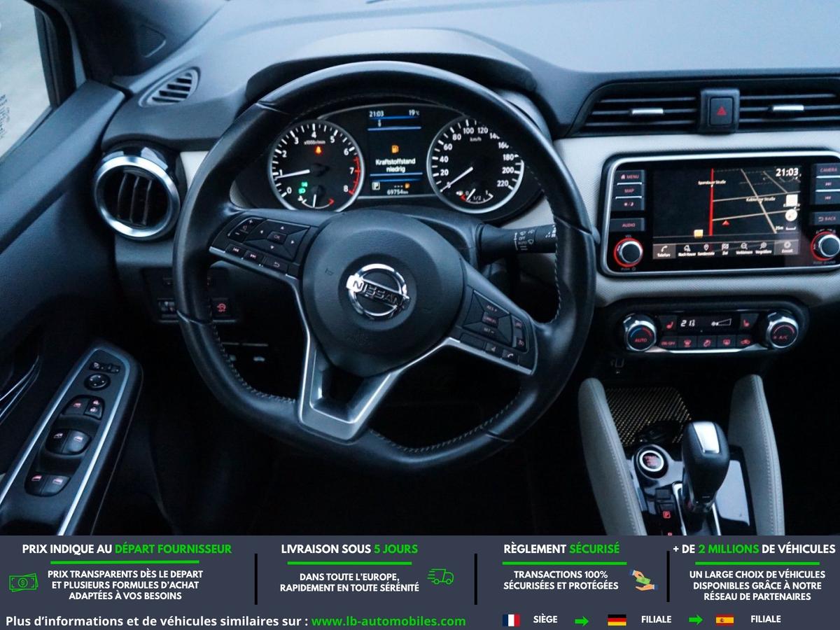Screen dimensions: 840x630
Task: Click the German flag next to FILIALE
Action: (617, 619)
